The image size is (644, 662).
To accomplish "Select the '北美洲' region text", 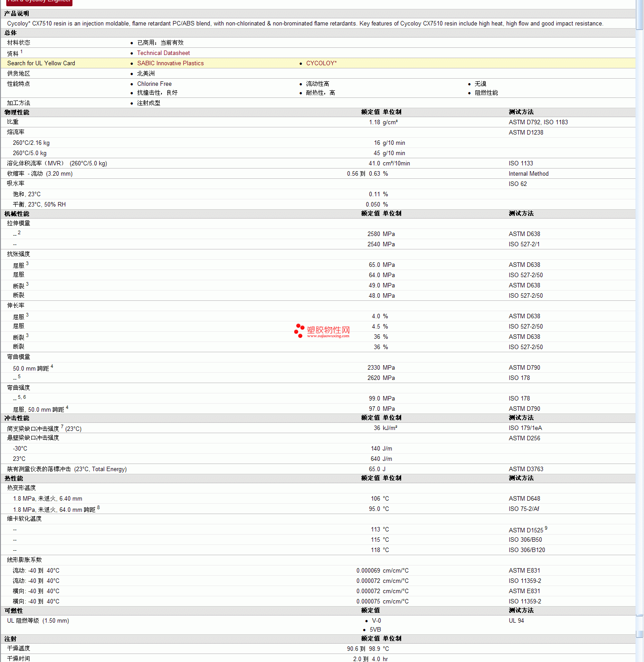I will (x=146, y=73).
